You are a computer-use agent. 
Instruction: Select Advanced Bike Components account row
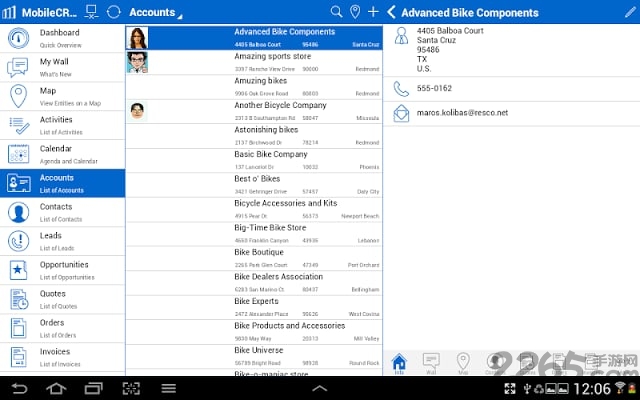point(254,38)
